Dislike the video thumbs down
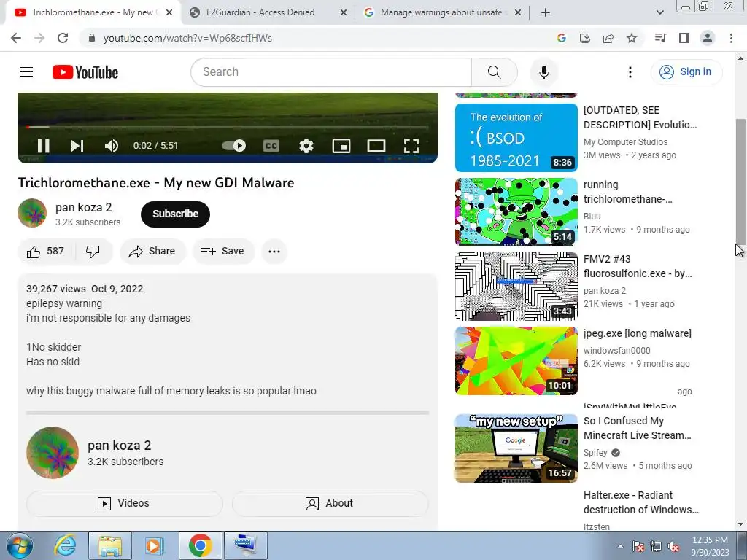Viewport: 747px width, 560px height. tap(93, 252)
